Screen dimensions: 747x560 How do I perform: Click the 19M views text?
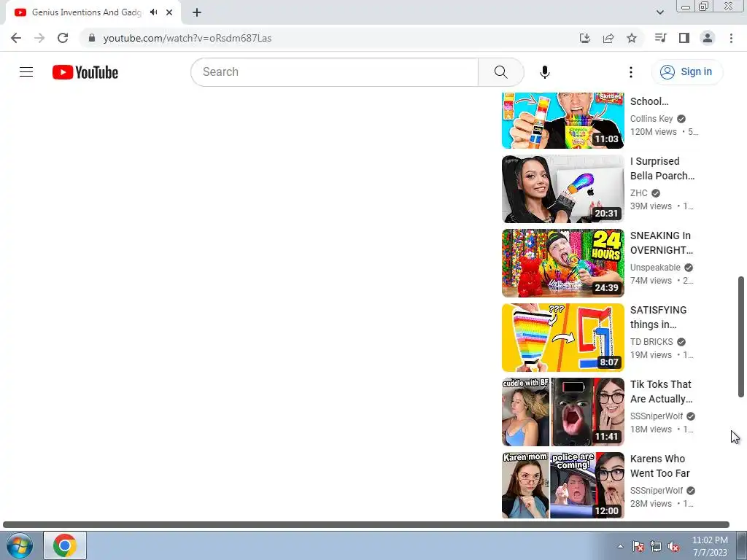(x=651, y=355)
